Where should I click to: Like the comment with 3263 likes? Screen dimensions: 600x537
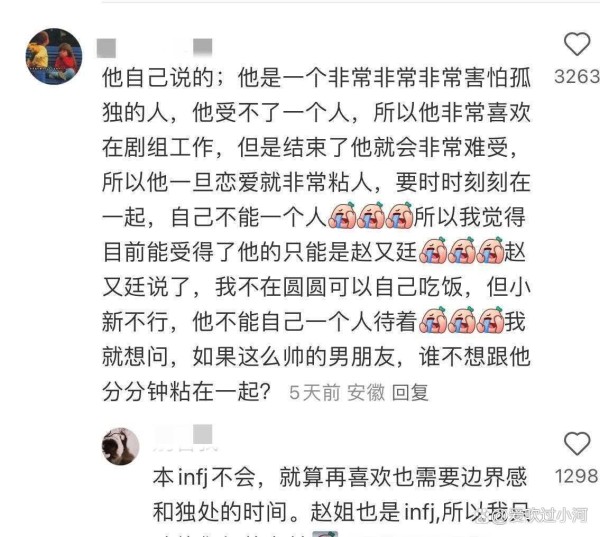[x=577, y=44]
